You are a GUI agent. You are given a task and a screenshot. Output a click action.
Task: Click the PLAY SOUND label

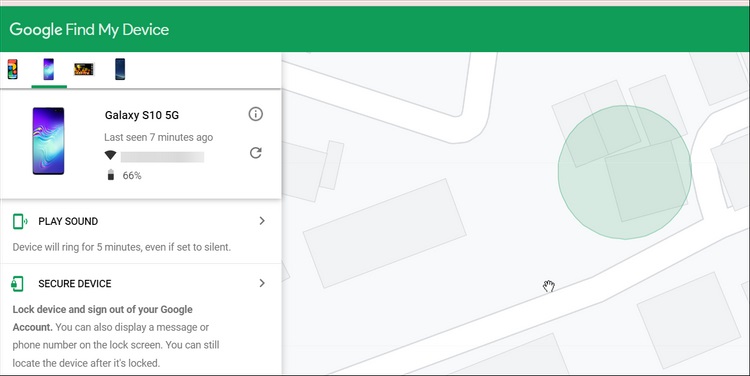tap(68, 221)
